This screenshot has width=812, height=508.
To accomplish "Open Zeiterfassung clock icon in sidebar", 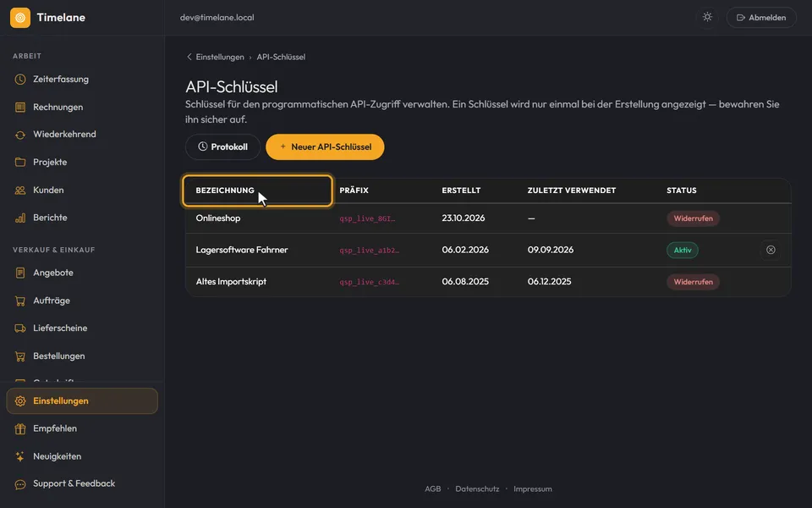I will click(x=20, y=80).
